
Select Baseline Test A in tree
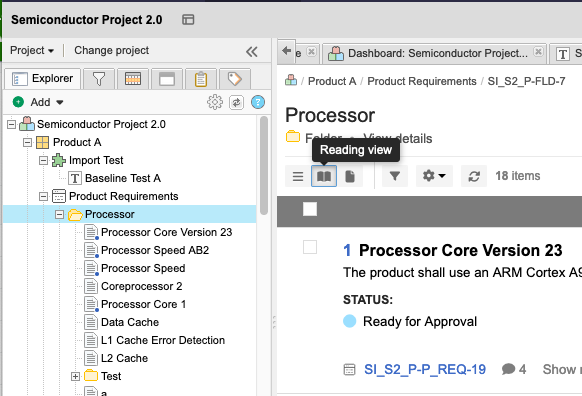click(x=123, y=178)
